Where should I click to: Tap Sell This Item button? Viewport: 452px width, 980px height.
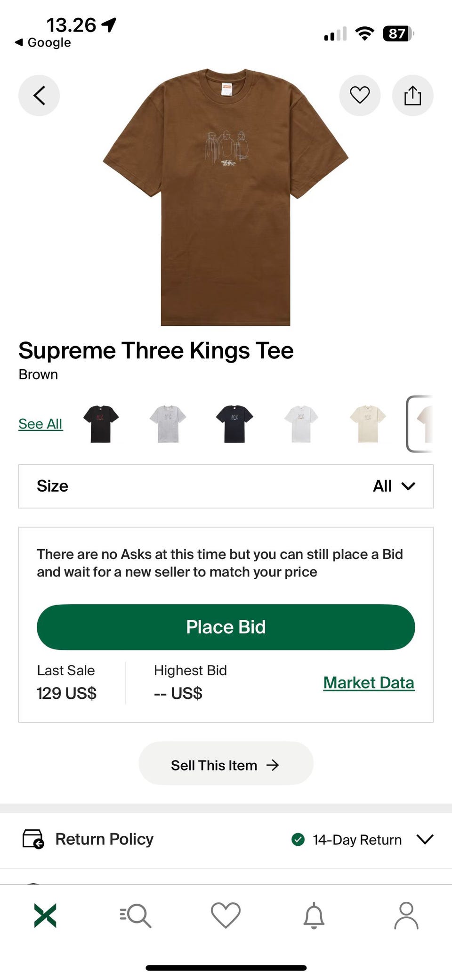coord(226,765)
